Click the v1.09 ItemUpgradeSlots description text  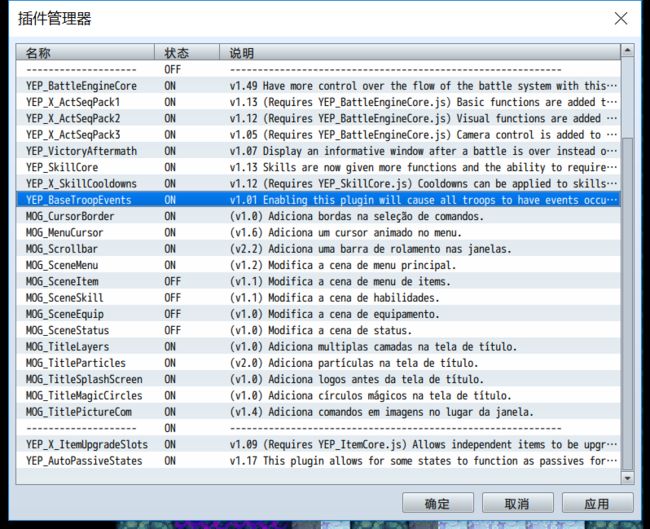point(423,444)
